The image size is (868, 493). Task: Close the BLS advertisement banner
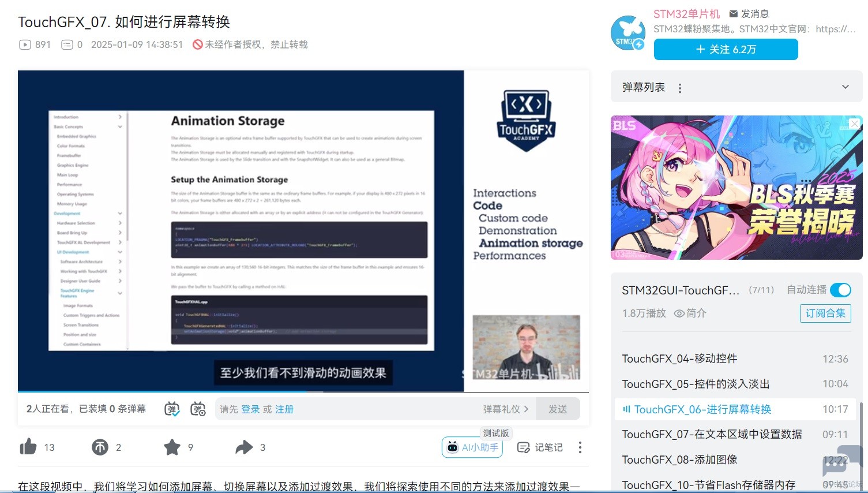click(855, 124)
